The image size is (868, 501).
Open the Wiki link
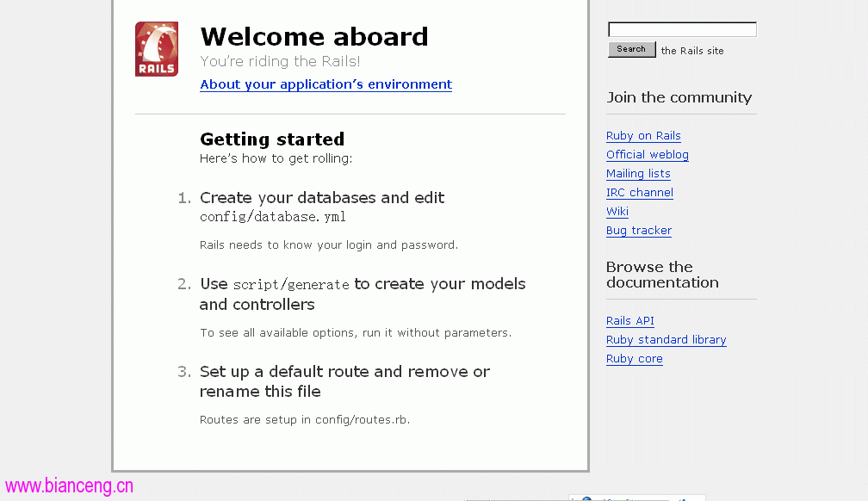coord(617,211)
